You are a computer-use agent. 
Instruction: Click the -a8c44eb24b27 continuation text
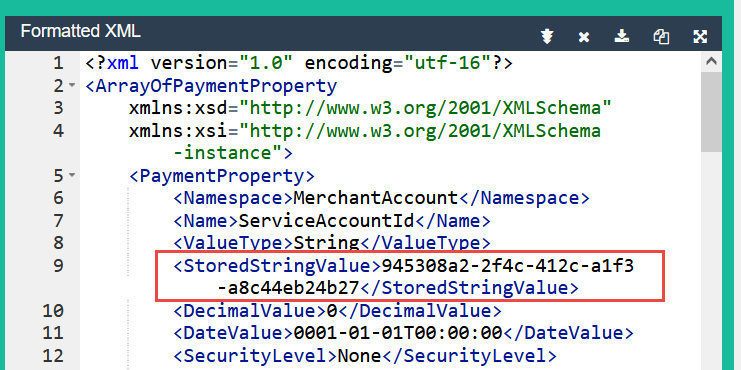click(x=288, y=287)
